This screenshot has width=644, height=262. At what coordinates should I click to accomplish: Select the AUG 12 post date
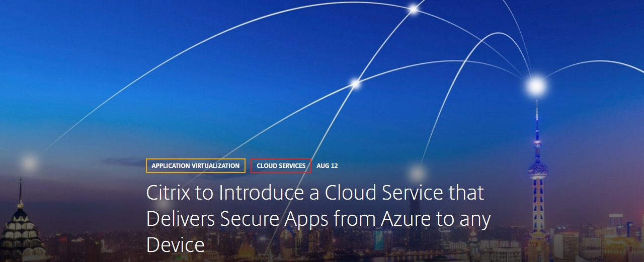point(327,165)
